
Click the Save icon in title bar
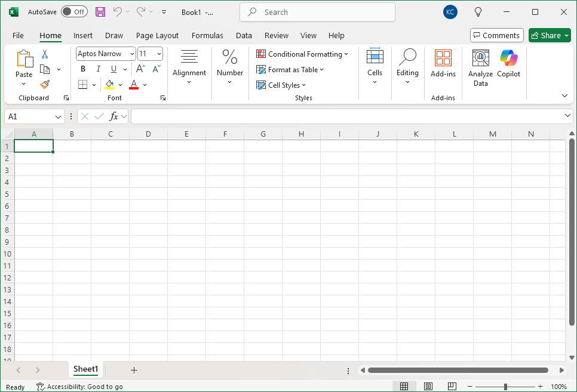tap(100, 12)
